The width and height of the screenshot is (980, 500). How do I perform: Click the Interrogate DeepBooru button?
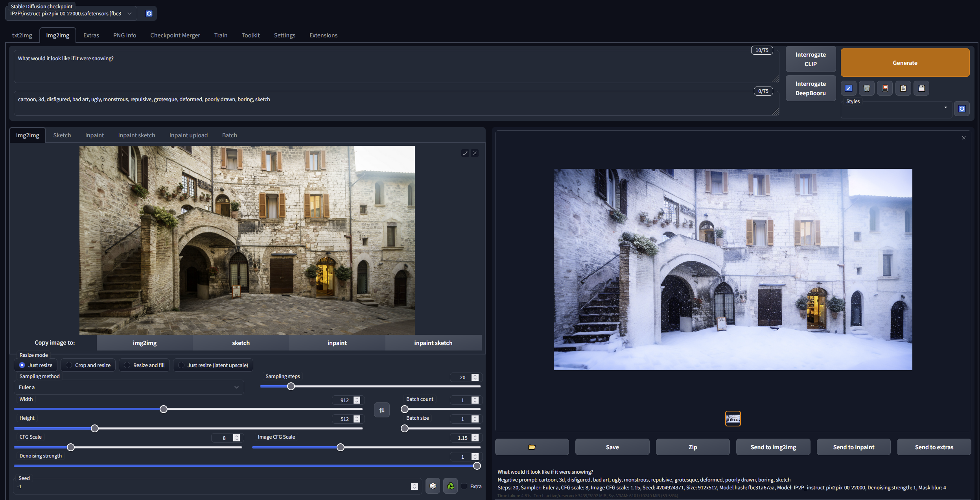[810, 89]
